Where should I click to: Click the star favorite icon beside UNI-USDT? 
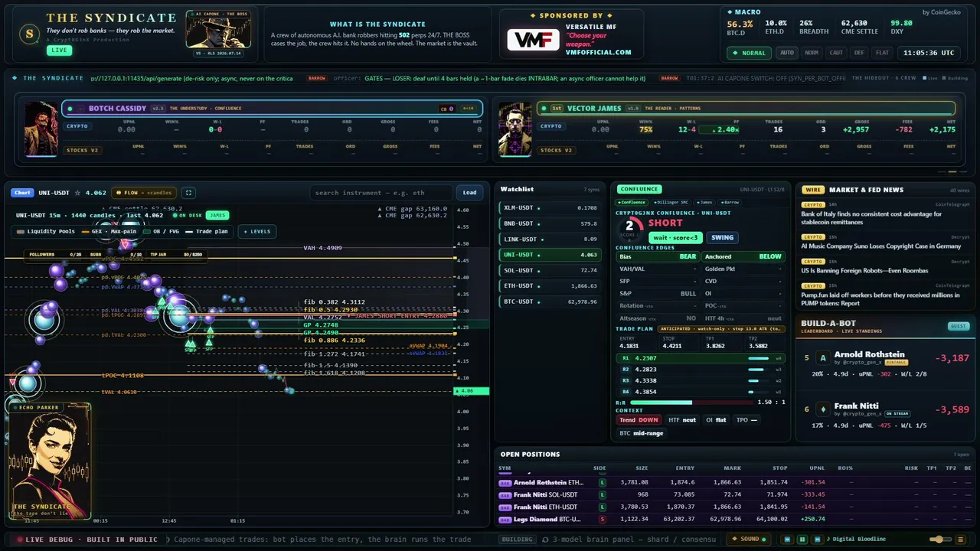tap(77, 193)
